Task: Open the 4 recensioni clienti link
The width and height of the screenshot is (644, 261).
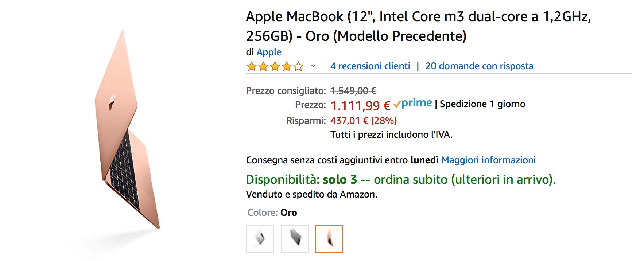Action: 370,66
